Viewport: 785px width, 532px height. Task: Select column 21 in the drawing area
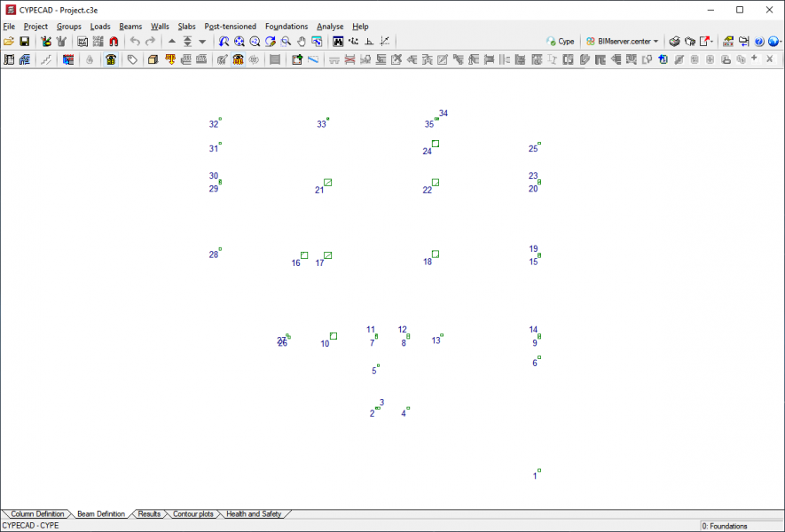click(328, 183)
